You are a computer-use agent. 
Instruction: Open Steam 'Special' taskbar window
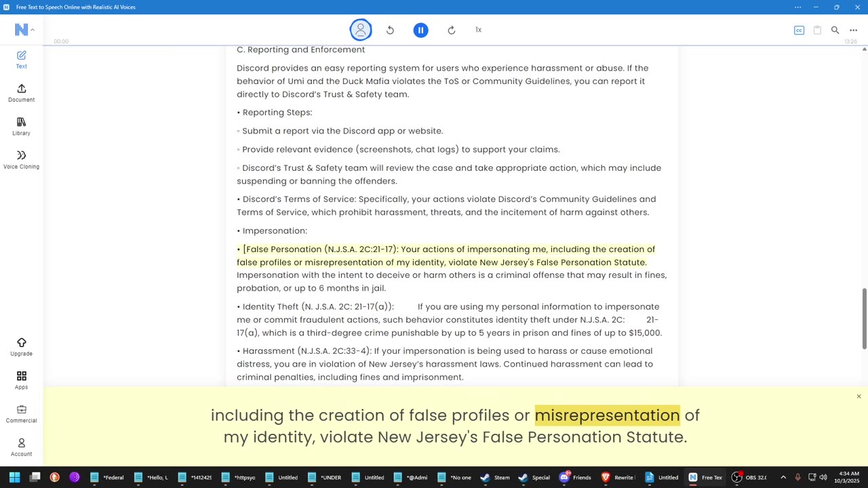[x=534, y=477]
